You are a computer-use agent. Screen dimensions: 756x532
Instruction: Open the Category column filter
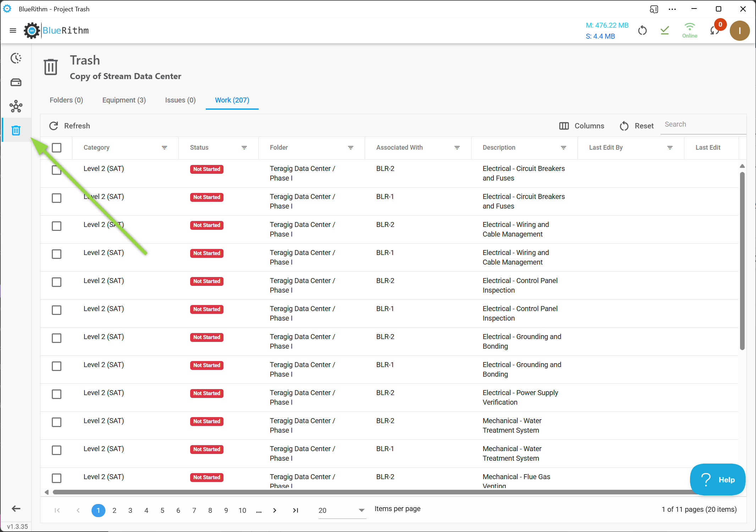coord(164,148)
